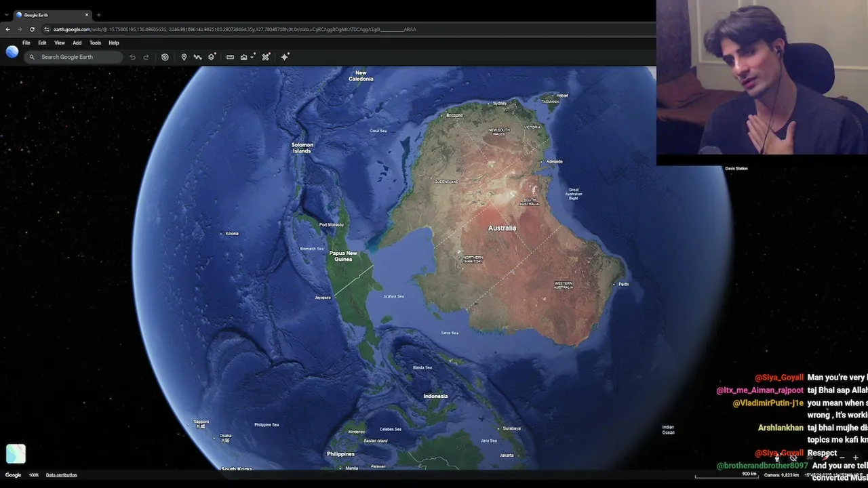
Task: Click the Jayapura city label
Action: tap(323, 298)
